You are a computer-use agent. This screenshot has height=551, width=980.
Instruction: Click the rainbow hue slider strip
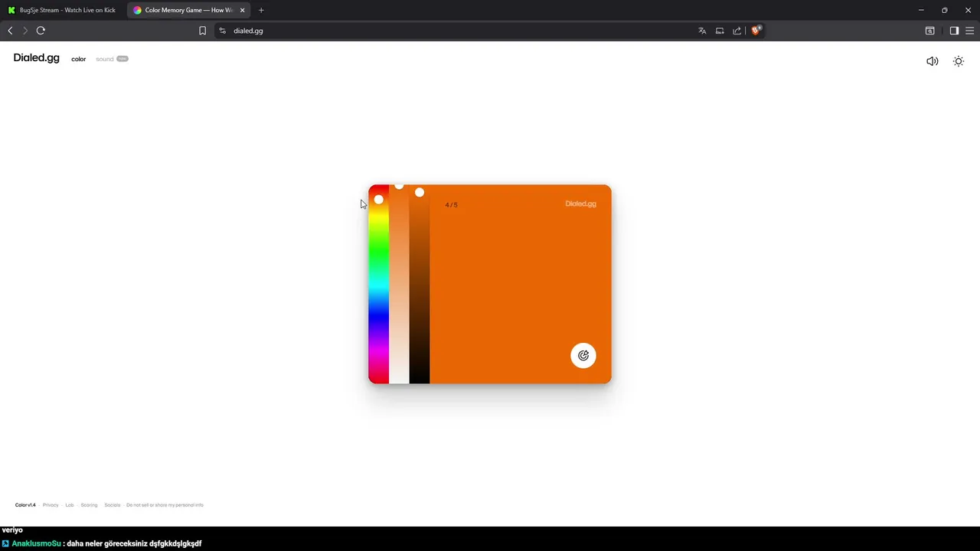point(378,284)
